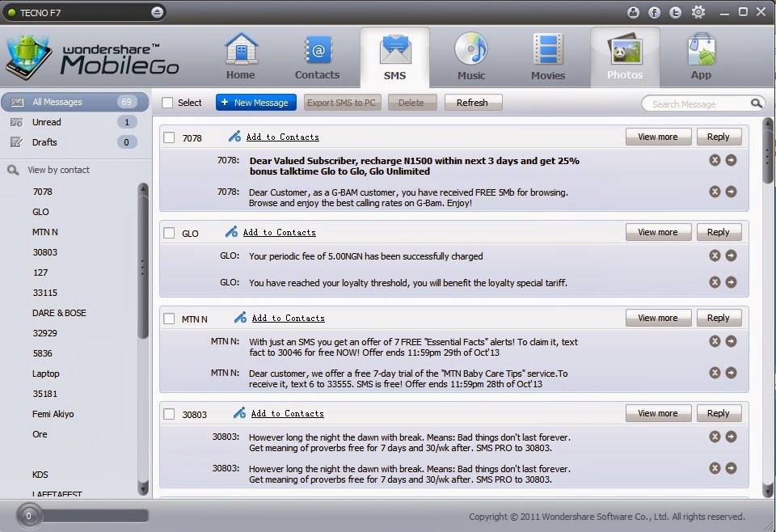Image resolution: width=776 pixels, height=532 pixels.
Task: Forward the recharge N1500 message
Action: tap(731, 160)
